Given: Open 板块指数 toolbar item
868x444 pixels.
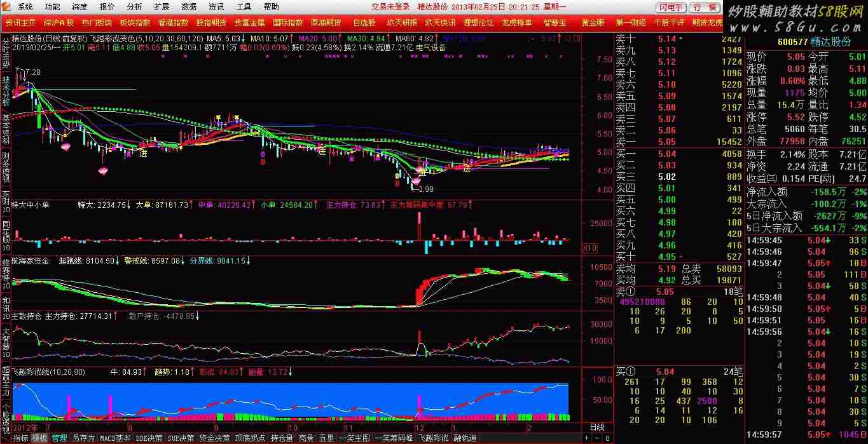Looking at the screenshot, I should pyautogui.click(x=135, y=22).
